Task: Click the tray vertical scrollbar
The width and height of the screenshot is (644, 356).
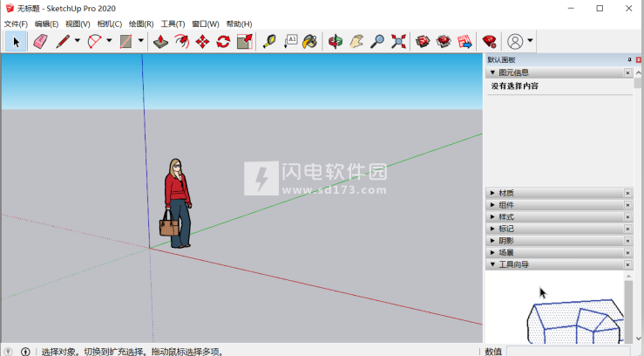Action: coord(638,206)
